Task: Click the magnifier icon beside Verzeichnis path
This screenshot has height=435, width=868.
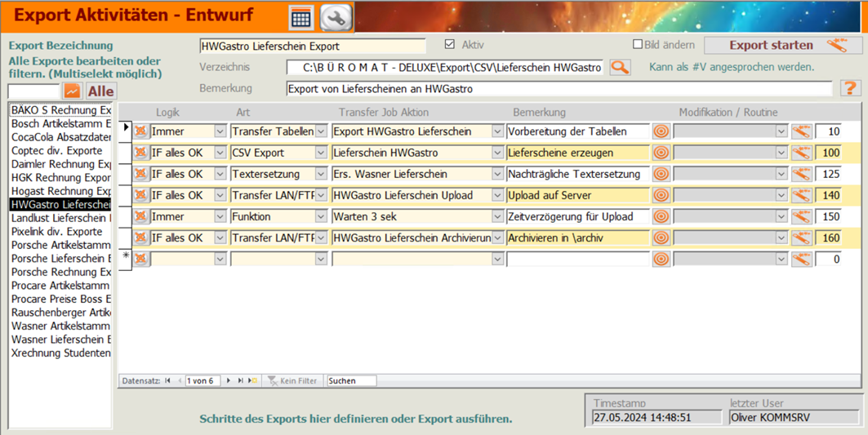Action: [x=620, y=68]
